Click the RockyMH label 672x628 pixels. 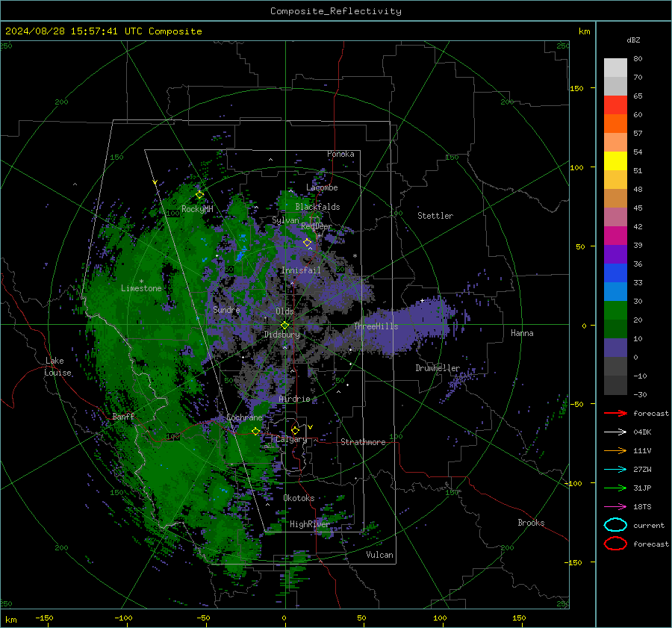[197, 209]
